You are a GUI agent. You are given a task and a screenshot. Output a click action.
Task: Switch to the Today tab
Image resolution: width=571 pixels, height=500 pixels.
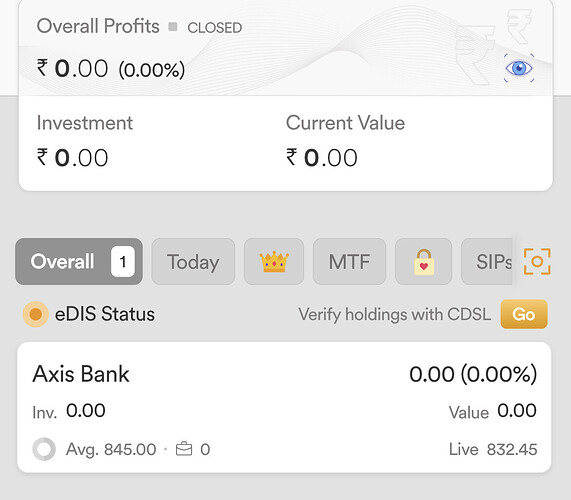(193, 261)
